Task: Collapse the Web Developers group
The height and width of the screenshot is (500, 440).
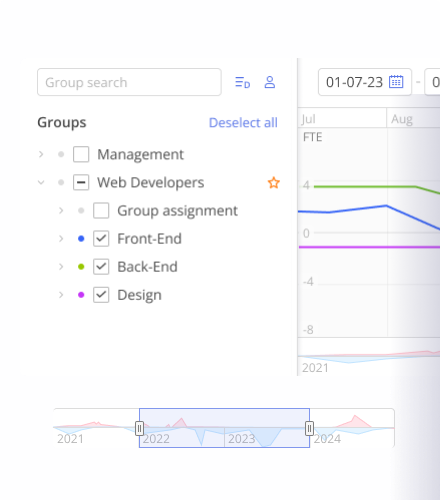Action: pos(41,183)
